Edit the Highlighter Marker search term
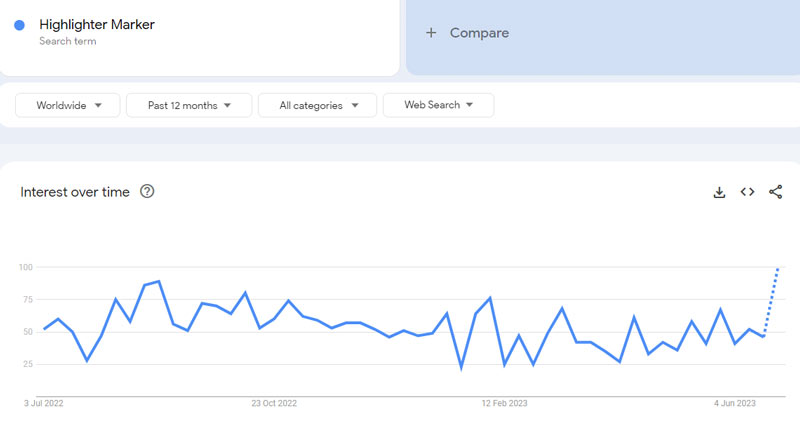The width and height of the screenshot is (800, 422). click(97, 24)
